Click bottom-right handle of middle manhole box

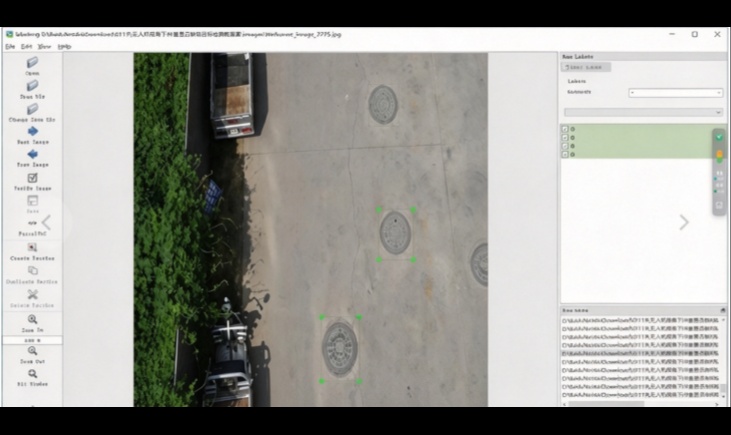click(413, 260)
